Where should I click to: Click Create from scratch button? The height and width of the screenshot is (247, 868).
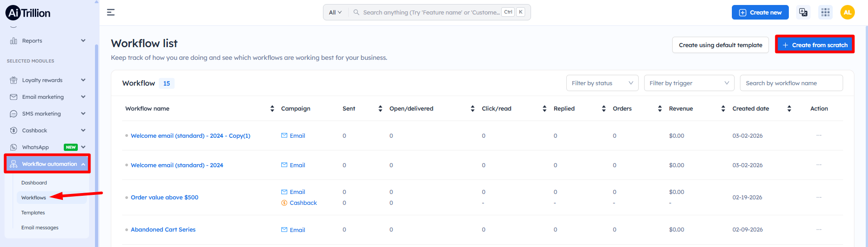click(815, 45)
